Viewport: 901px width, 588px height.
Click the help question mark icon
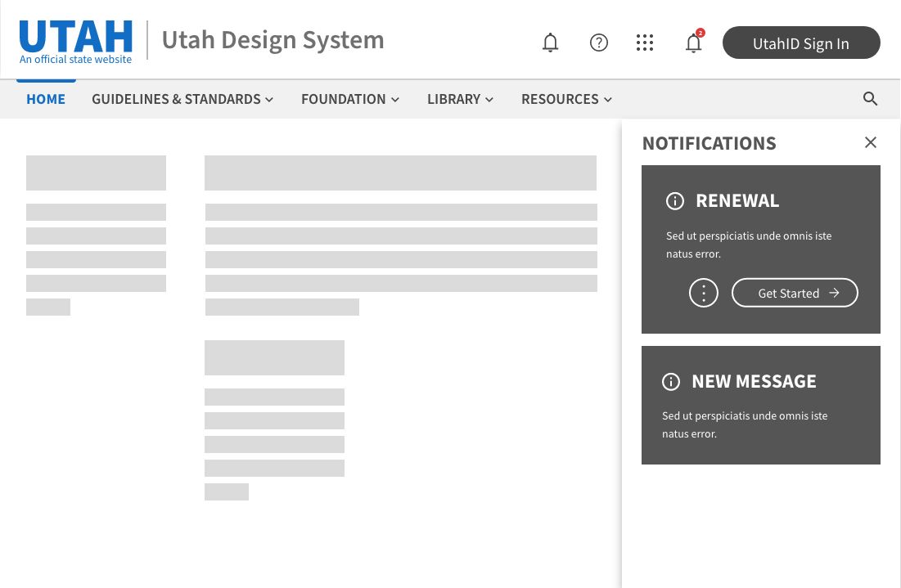[x=599, y=43]
